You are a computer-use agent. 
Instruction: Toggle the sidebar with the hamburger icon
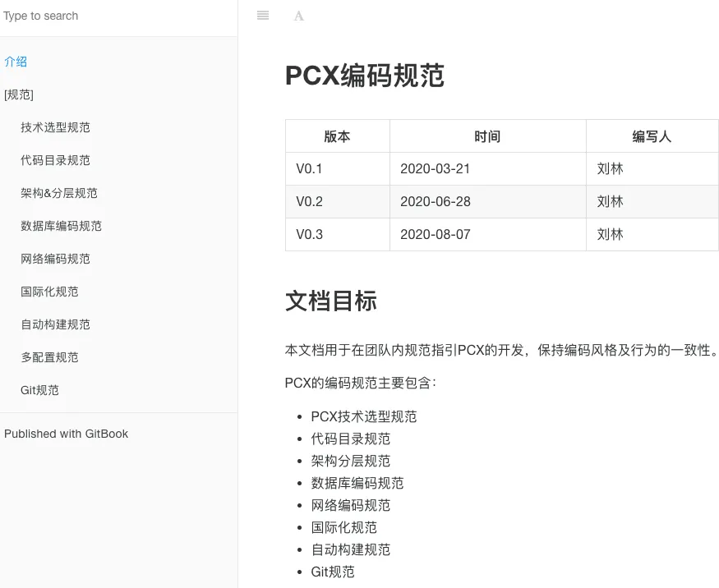click(x=263, y=16)
